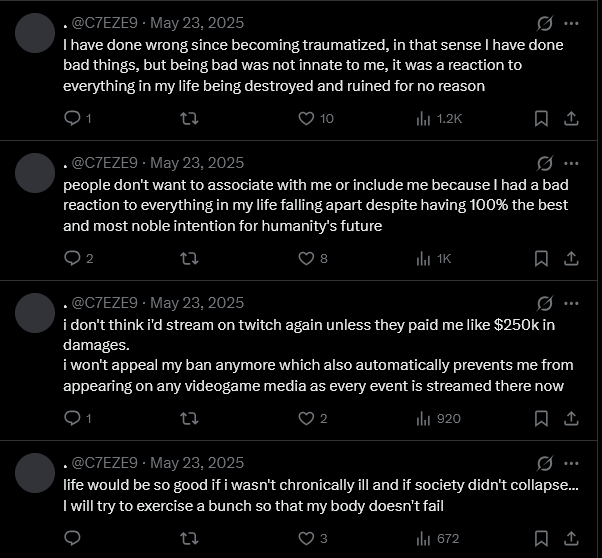Open @C7EZE9 handle on the first post
This screenshot has height=558, width=602.
pyautogui.click(x=104, y=23)
